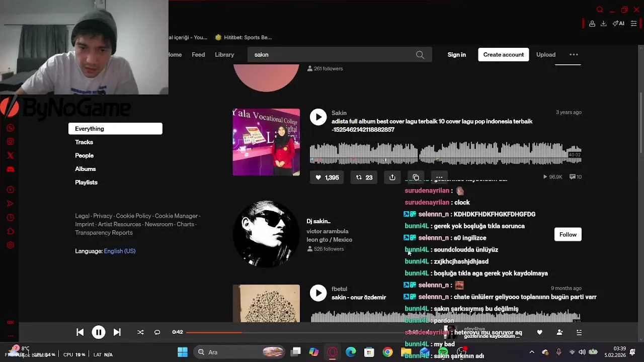Image resolution: width=644 pixels, height=362 pixels.
Task: Open History from the sidebar clock icon
Action: 10,218
